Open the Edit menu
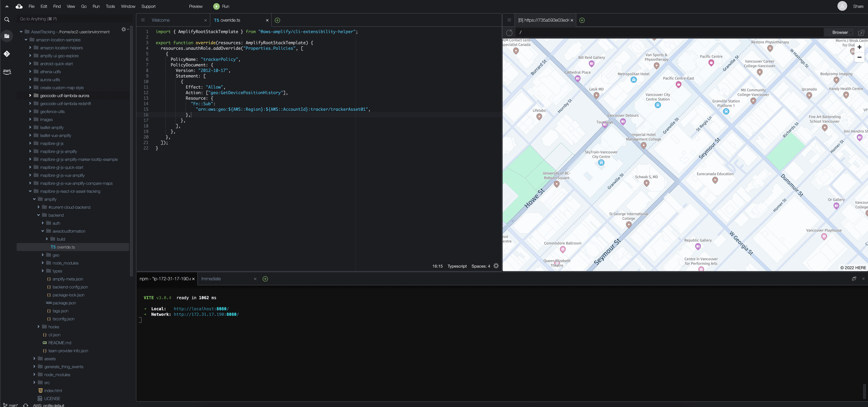Image resolution: width=868 pixels, height=407 pixels. coord(44,6)
